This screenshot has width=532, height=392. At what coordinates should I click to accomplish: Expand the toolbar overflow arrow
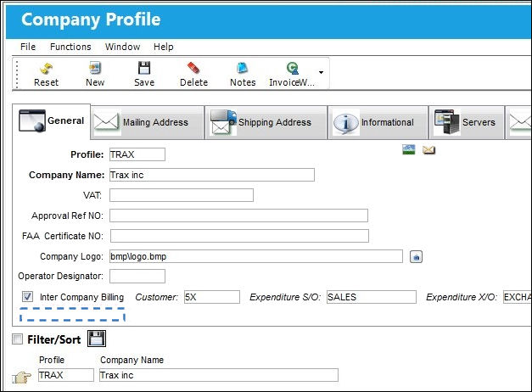click(x=321, y=72)
